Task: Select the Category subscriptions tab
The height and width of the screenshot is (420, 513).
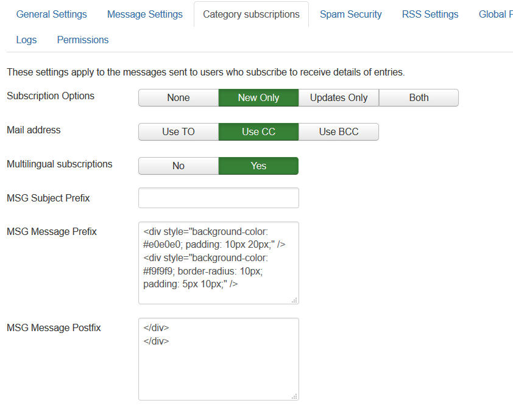Action: click(251, 14)
